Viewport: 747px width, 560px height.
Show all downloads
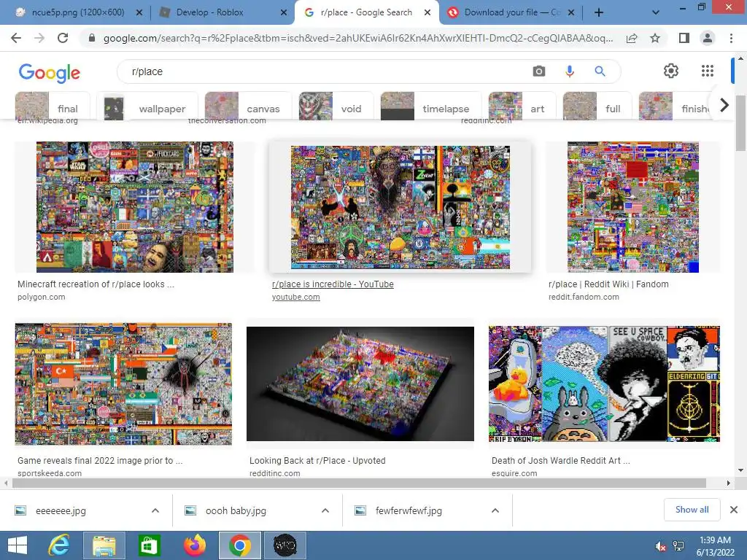tap(692, 510)
